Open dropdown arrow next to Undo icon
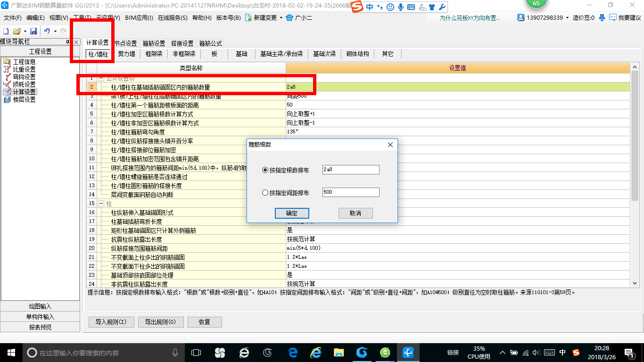This screenshot has height=362, width=644. [x=55, y=31]
